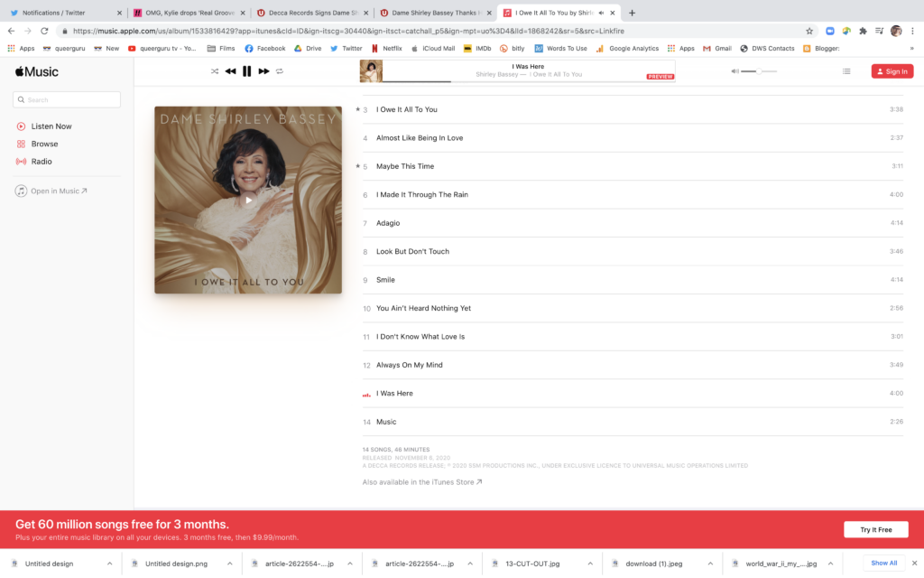924x578 pixels.
Task: Open the Netflix bookmark
Action: (x=386, y=49)
